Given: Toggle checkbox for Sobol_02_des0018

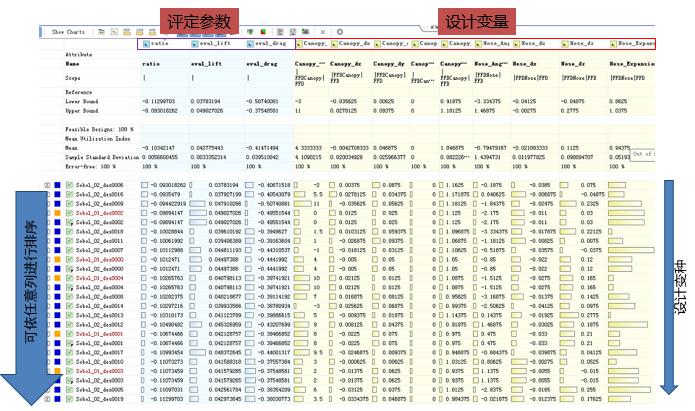Looking at the screenshot, I should click(x=70, y=231).
